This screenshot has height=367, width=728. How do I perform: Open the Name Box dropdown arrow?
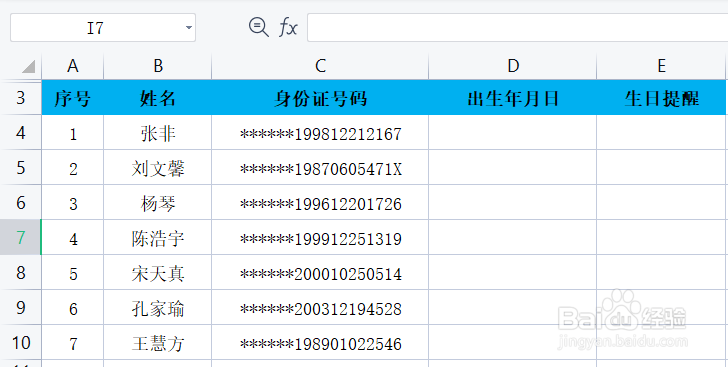coord(188,28)
